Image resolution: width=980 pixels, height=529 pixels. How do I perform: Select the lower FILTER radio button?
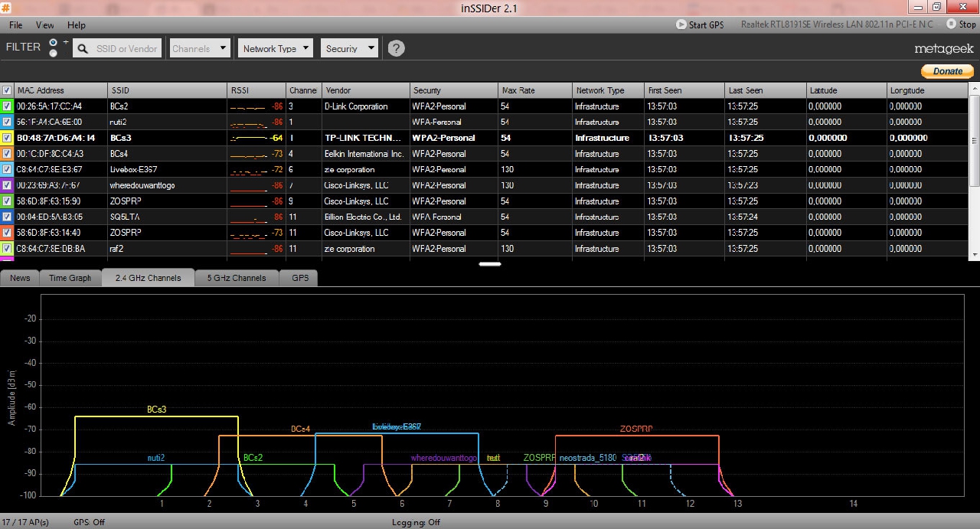(x=53, y=54)
